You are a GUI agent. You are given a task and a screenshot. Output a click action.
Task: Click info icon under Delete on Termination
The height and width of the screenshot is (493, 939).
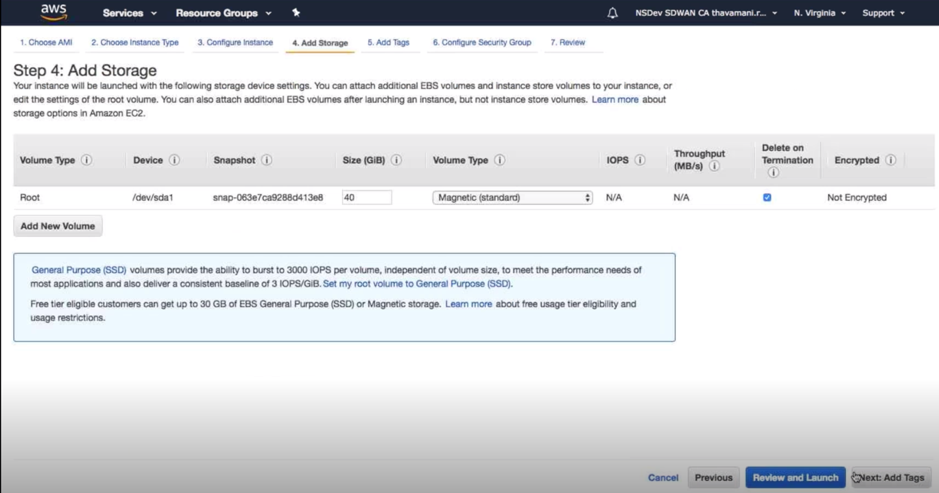[773, 173]
